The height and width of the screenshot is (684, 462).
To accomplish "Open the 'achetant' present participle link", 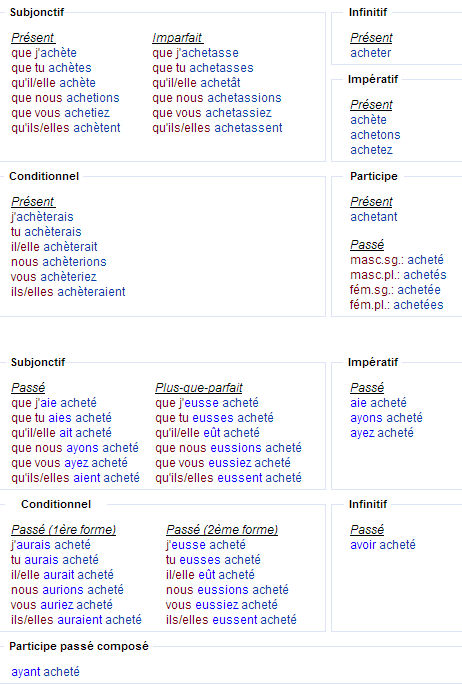I will coord(374,217).
